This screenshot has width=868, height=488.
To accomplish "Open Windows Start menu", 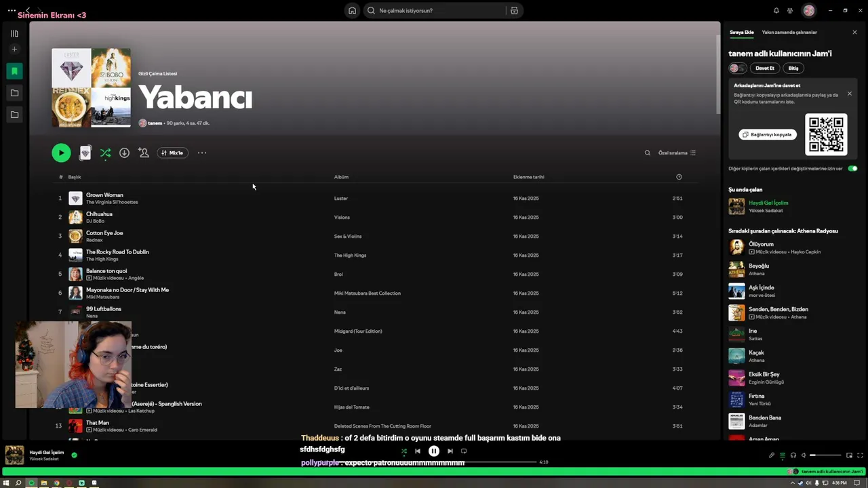I will 6,483.
